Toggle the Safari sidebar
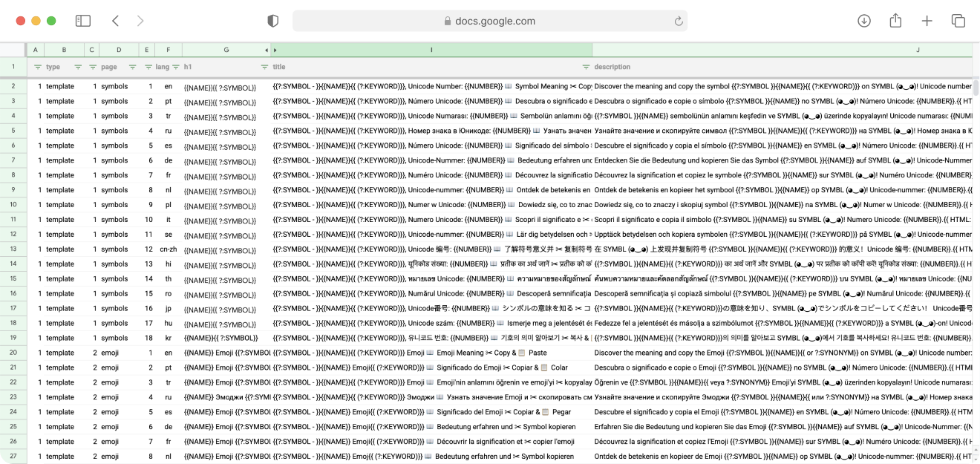The width and height of the screenshot is (980, 464). (x=83, y=21)
